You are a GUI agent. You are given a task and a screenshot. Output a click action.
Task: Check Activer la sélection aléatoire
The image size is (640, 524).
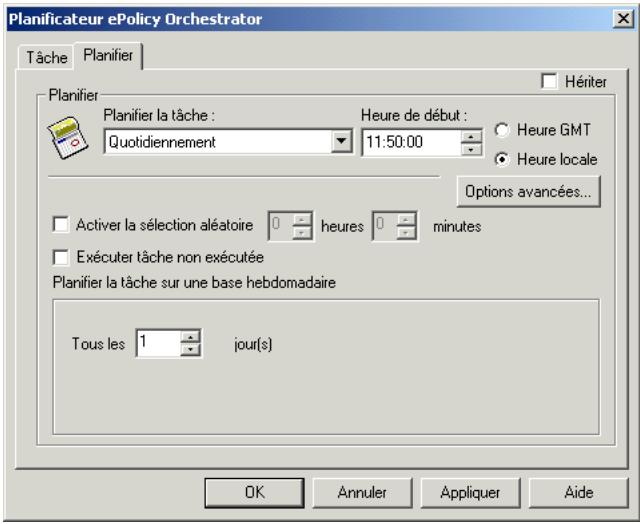[61, 224]
